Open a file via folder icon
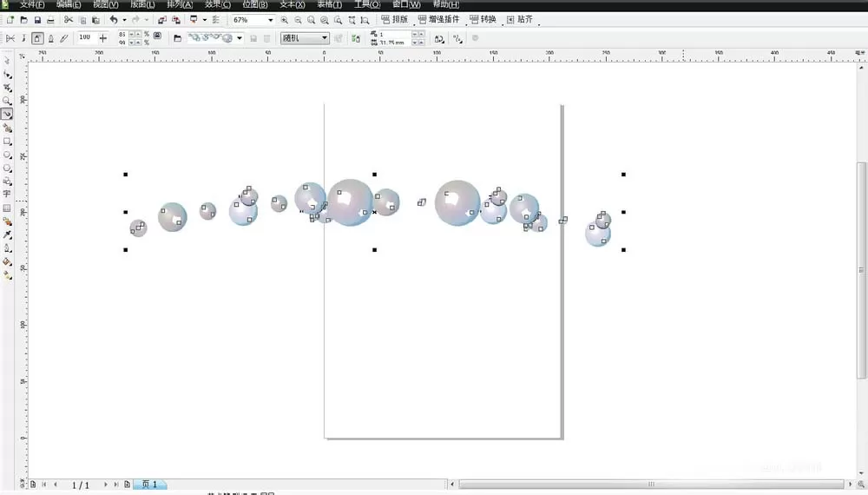 [x=23, y=20]
